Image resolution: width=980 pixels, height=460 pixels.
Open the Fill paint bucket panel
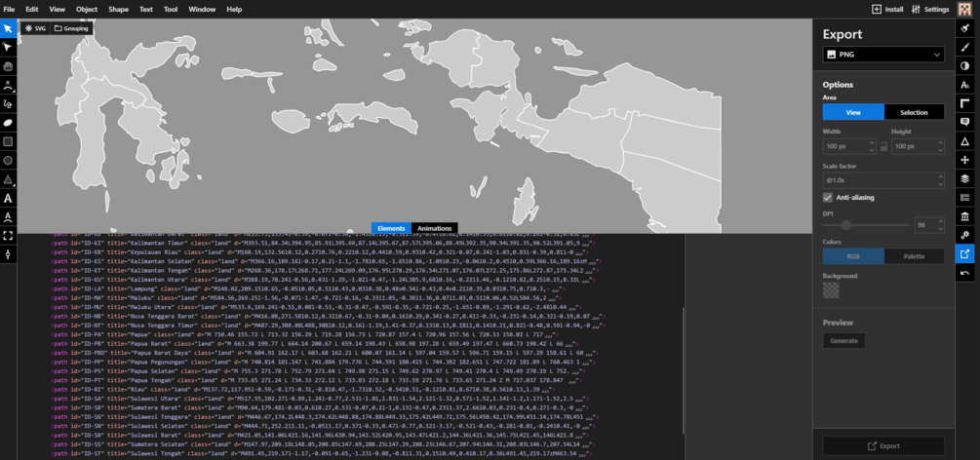click(x=964, y=28)
